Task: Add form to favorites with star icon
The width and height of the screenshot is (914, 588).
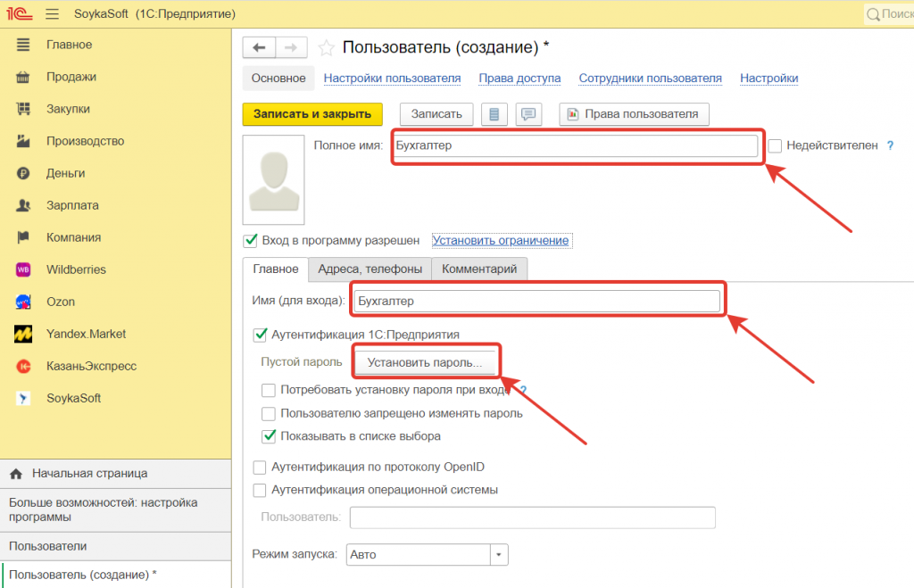Action: click(x=327, y=48)
